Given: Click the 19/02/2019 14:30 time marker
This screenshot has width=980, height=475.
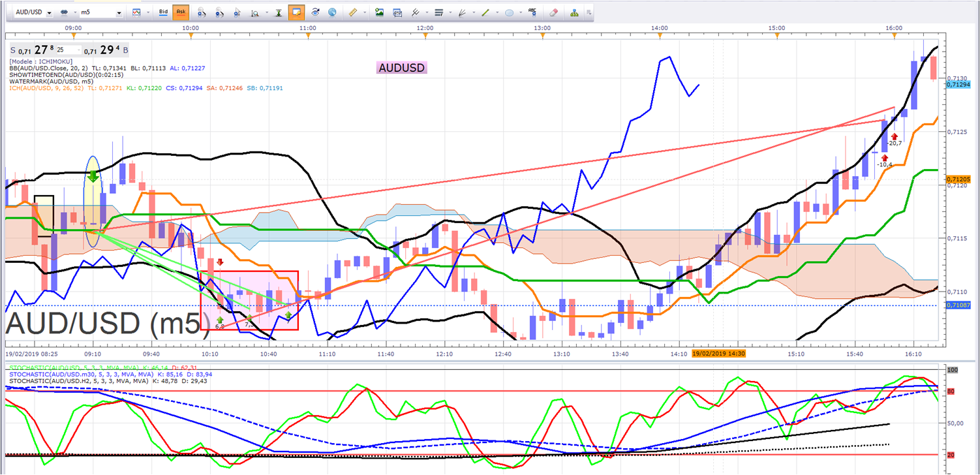Looking at the screenshot, I should [x=718, y=354].
